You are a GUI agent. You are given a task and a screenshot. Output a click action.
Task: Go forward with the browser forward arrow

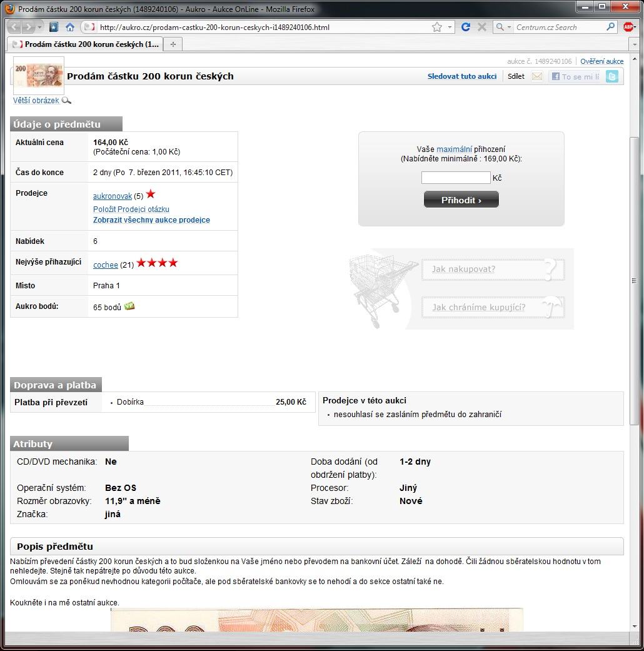tap(28, 28)
